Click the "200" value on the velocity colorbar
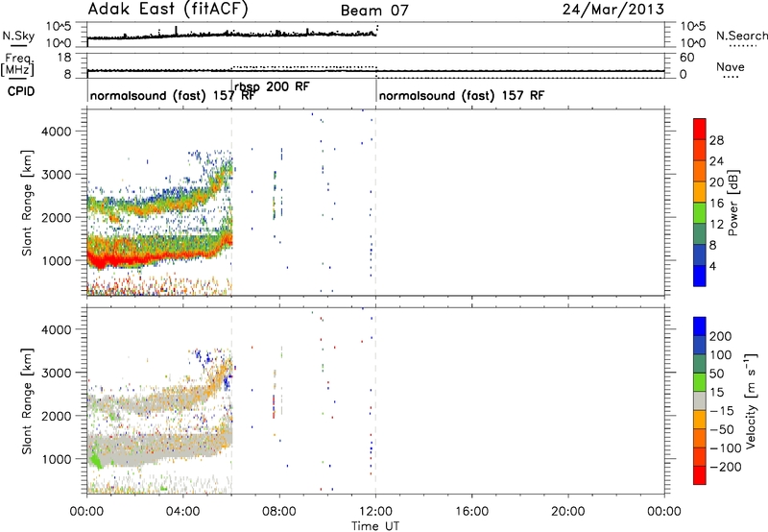The height and width of the screenshot is (532, 768). 721,336
